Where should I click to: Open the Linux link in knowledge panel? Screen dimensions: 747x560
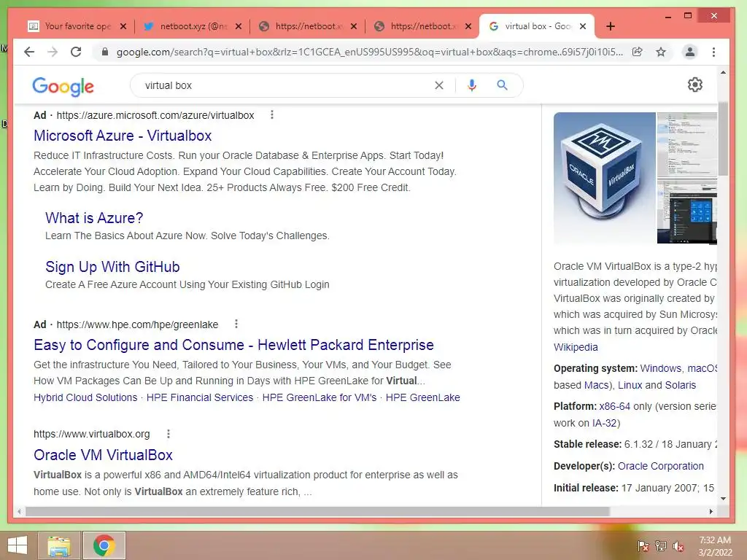(630, 385)
